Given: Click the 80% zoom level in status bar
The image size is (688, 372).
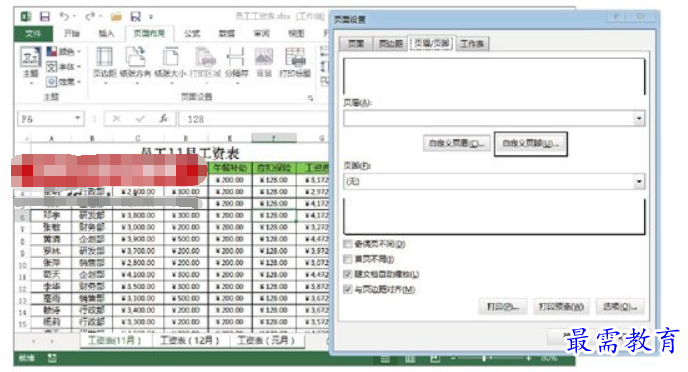Looking at the screenshot, I should click(x=549, y=358).
